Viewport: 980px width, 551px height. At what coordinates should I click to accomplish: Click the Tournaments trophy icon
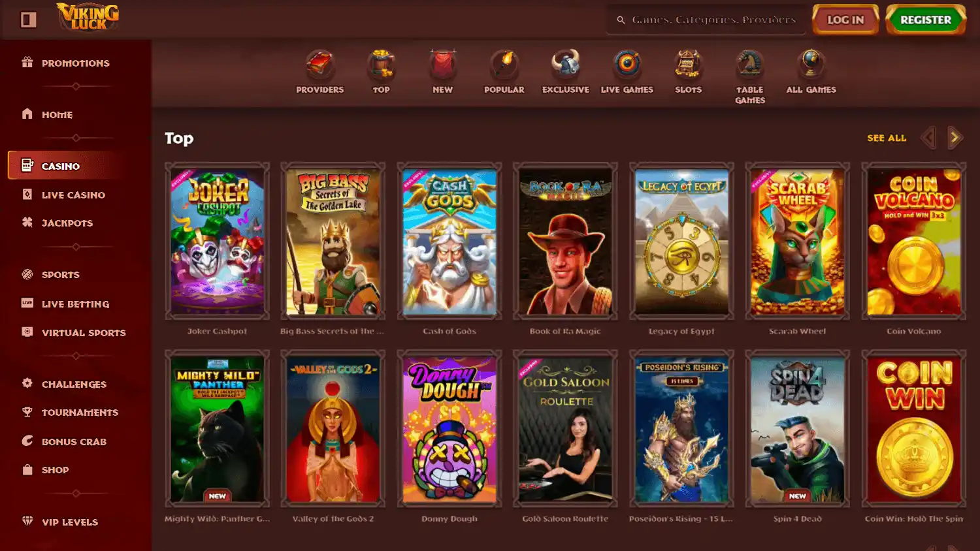pyautogui.click(x=27, y=412)
